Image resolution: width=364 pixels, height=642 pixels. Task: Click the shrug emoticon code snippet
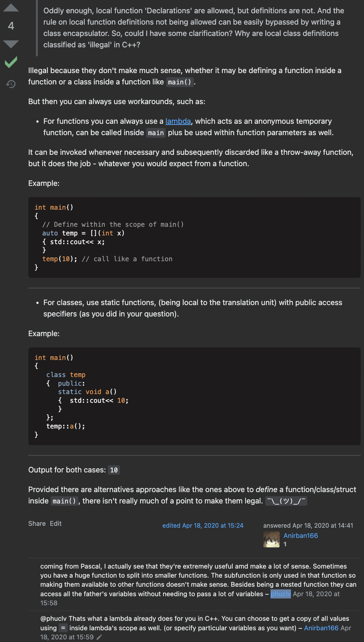[x=286, y=501]
